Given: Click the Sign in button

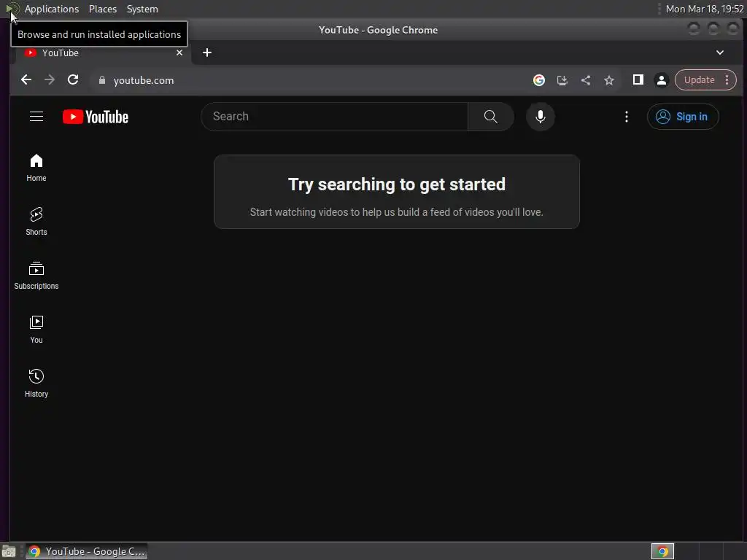Looking at the screenshot, I should pyautogui.click(x=683, y=117).
